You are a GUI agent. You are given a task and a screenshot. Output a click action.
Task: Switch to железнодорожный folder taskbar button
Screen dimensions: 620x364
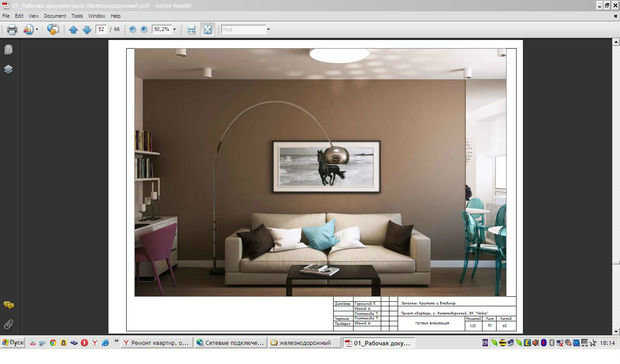(x=304, y=343)
